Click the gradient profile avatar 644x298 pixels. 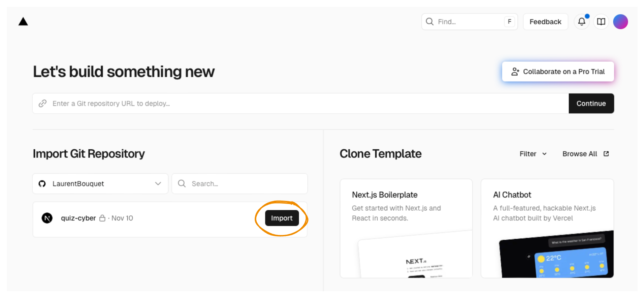click(x=621, y=22)
